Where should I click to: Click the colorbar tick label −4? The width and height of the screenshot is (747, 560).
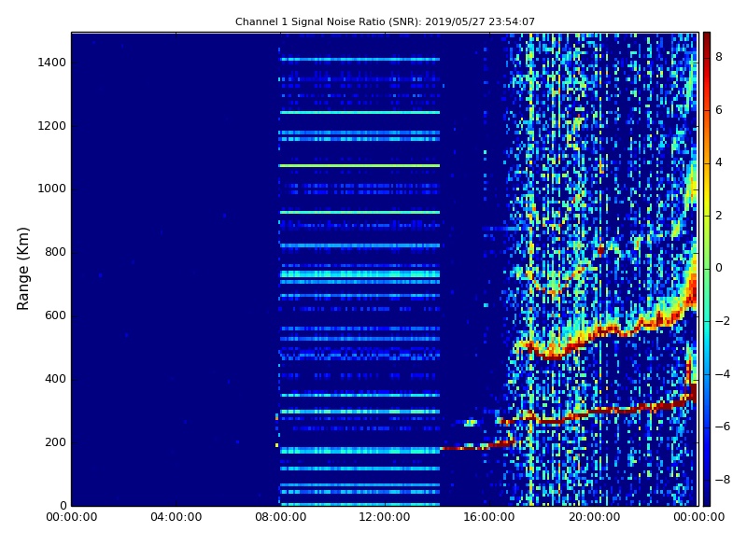click(x=723, y=374)
